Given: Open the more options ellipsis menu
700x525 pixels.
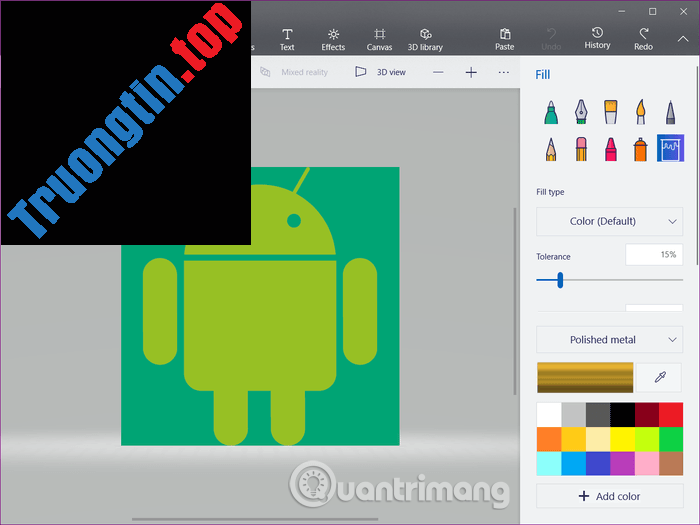Looking at the screenshot, I should click(x=504, y=72).
